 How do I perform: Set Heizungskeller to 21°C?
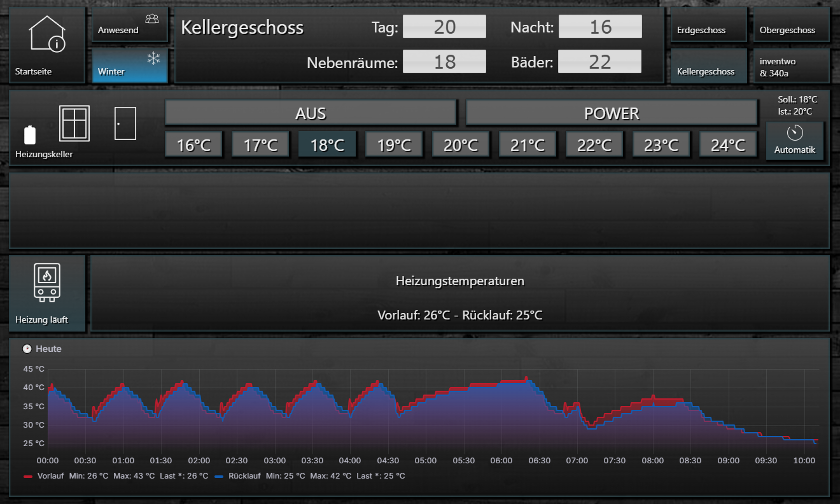pyautogui.click(x=528, y=145)
